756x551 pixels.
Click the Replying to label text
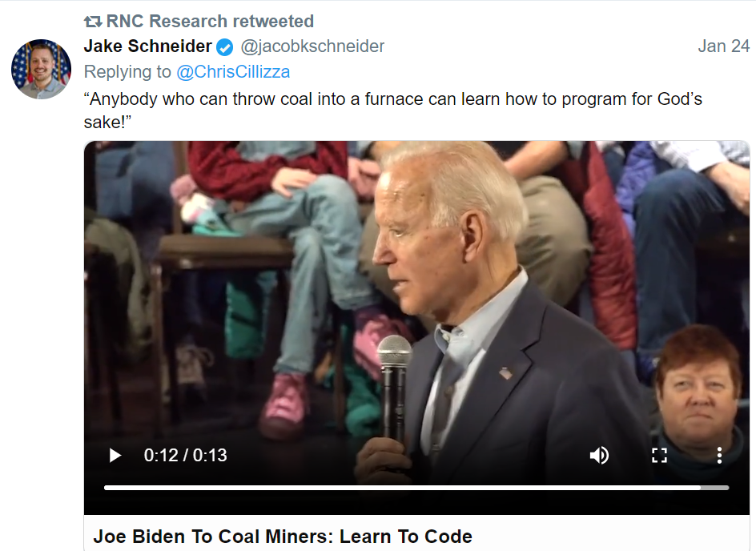(127, 72)
